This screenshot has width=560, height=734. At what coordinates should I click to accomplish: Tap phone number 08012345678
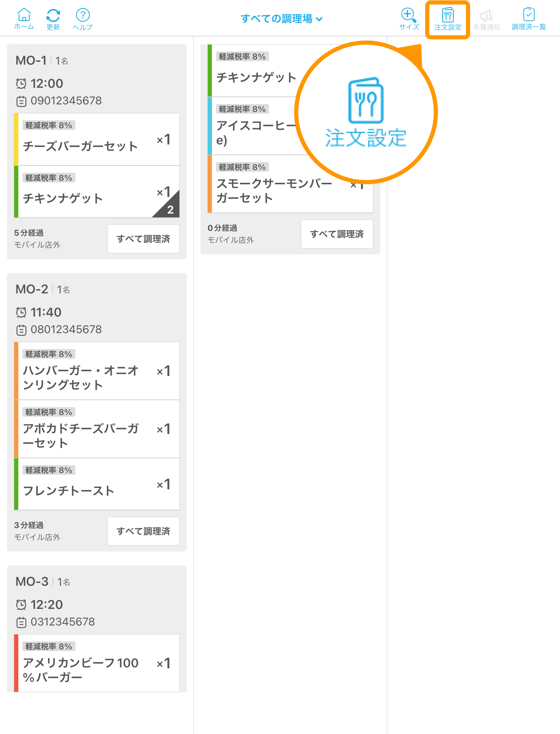[x=66, y=329]
